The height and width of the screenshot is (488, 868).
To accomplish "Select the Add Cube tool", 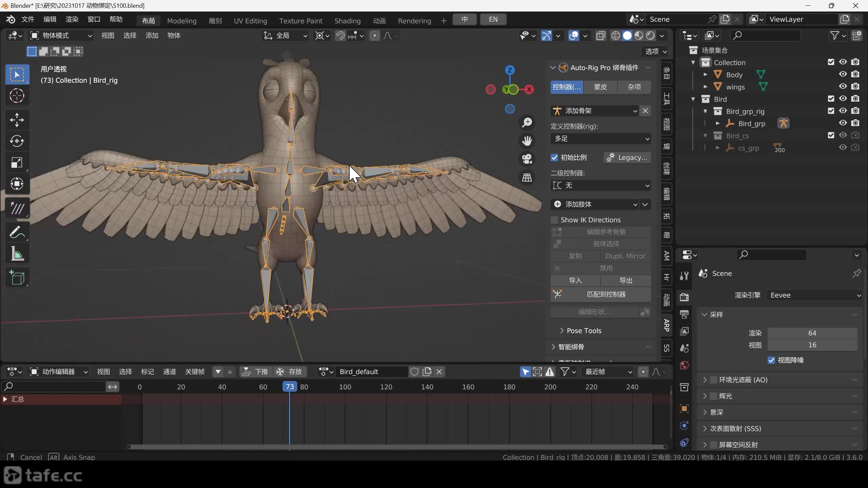I will [17, 278].
